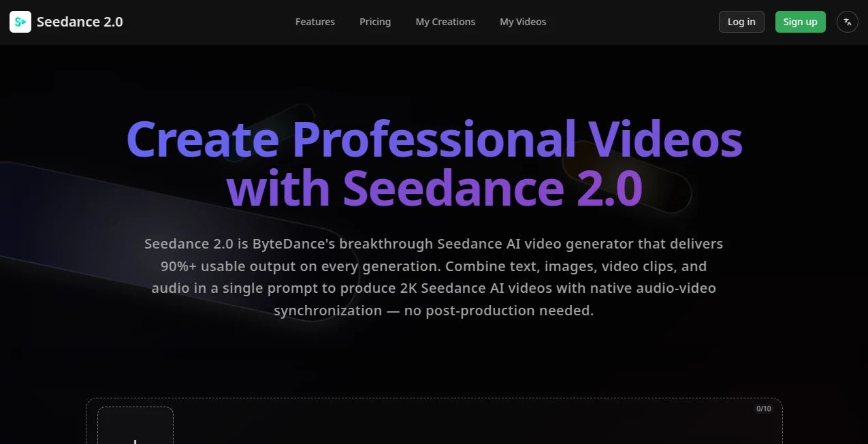The image size is (868, 444).
Task: Click the 0/10 upload counter
Action: 763,409
